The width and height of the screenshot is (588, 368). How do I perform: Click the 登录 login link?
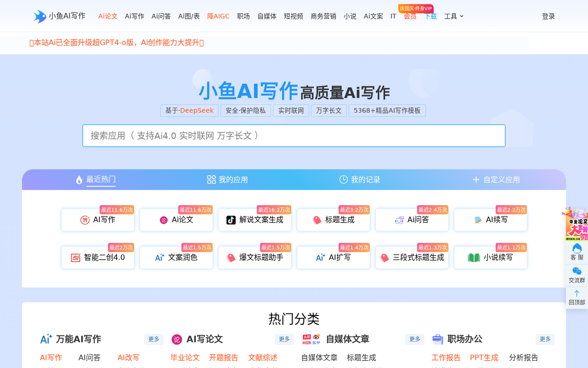(548, 16)
